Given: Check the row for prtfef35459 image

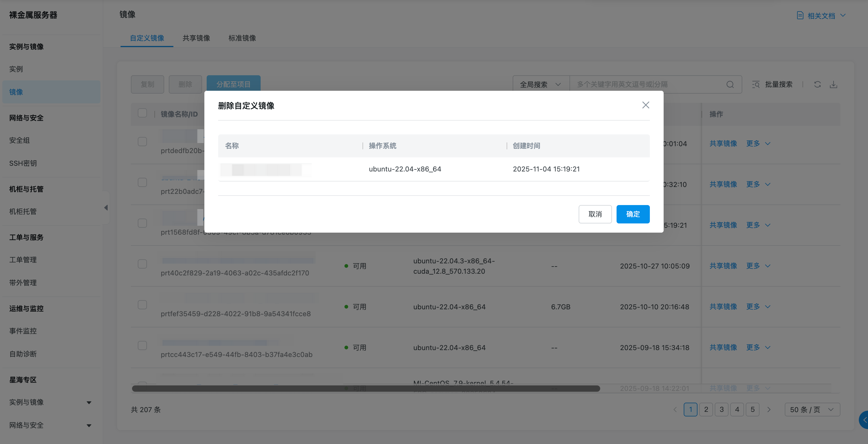Looking at the screenshot, I should pos(142,305).
